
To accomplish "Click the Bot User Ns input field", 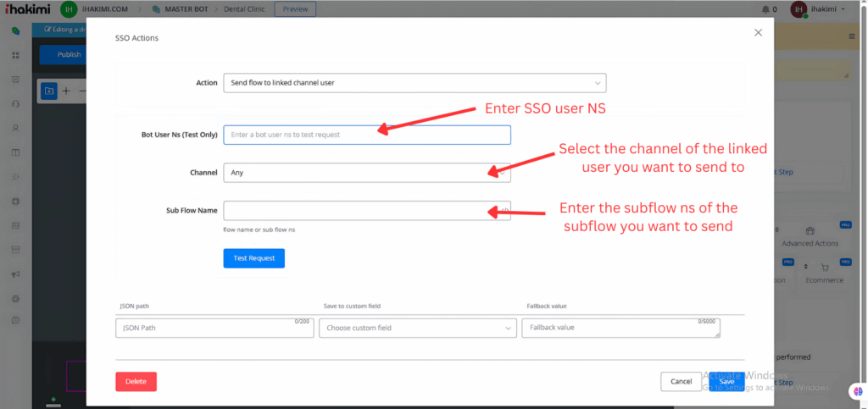I will 366,135.
